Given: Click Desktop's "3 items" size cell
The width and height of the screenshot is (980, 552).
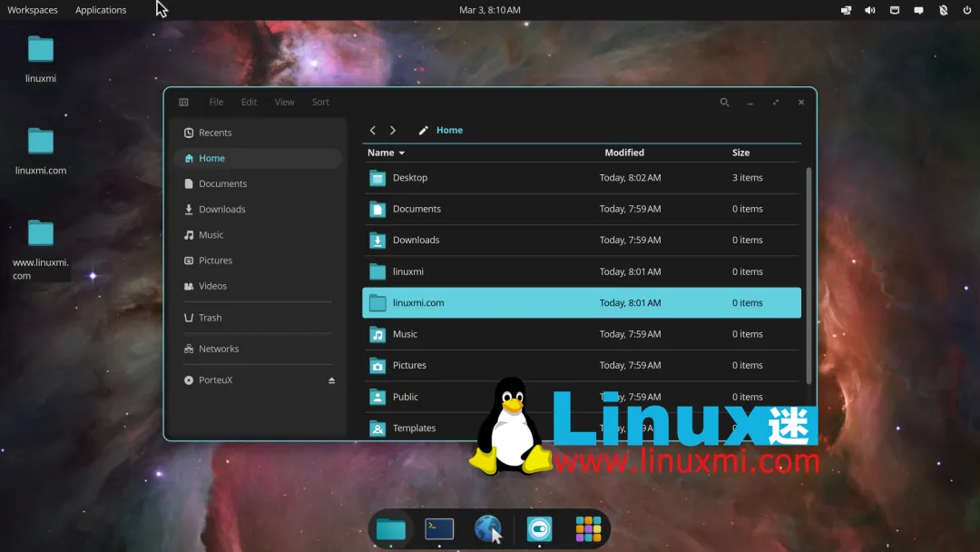Looking at the screenshot, I should [748, 178].
